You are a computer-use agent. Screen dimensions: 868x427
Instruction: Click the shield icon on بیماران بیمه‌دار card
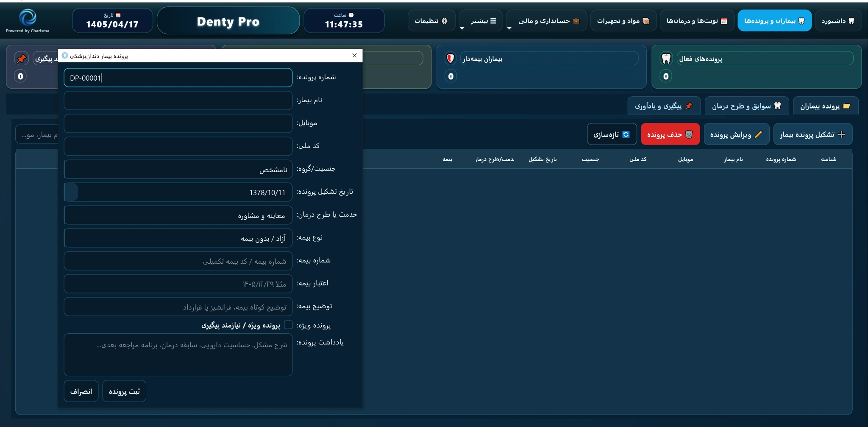451,59
